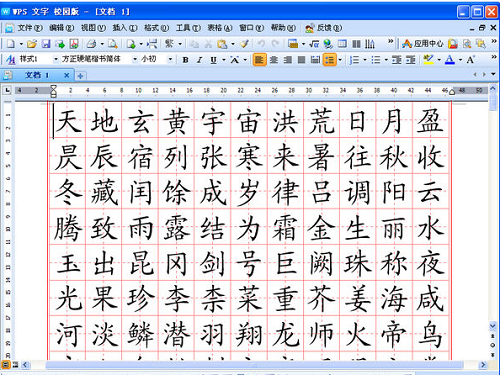Convert text using the 繁 icon
The image size is (500, 375).
pos(169,43)
